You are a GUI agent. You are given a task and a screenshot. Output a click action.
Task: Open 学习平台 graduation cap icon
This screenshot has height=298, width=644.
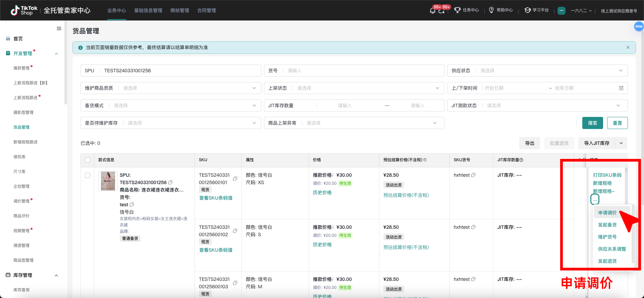pos(527,10)
